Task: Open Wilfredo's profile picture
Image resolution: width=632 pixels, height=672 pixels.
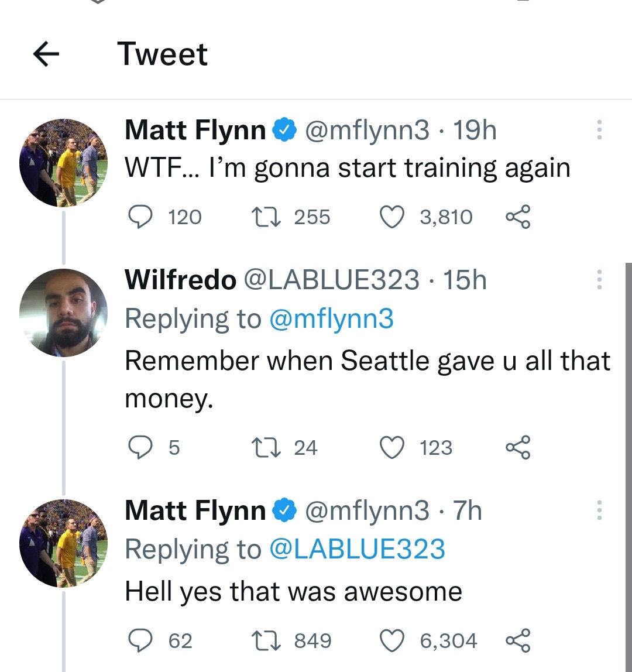Action: pyautogui.click(x=63, y=313)
